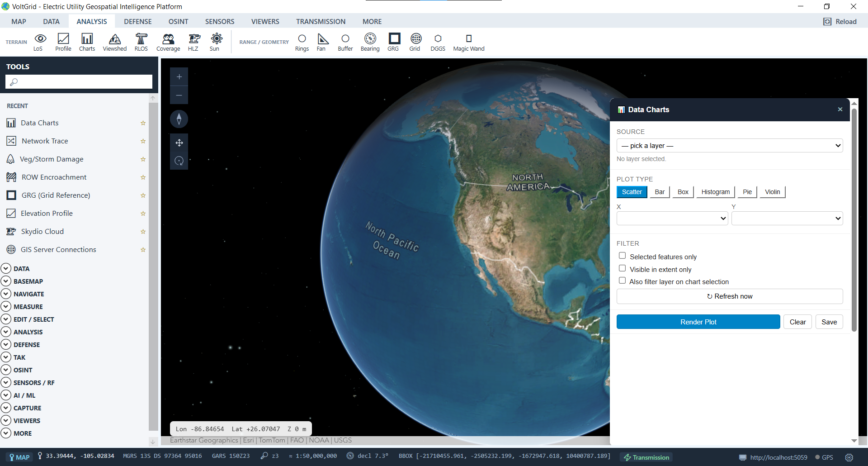Reset map north with compass button
This screenshot has height=466, width=868.
pos(179,119)
